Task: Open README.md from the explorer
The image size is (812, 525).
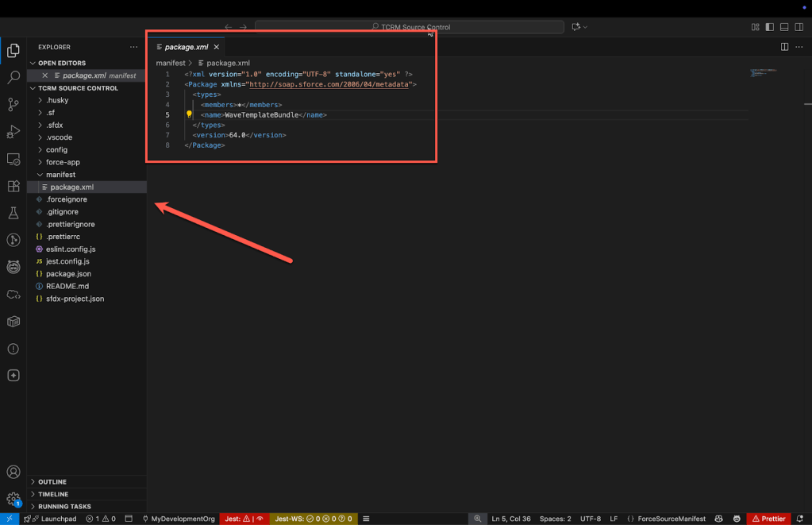Action: point(67,286)
